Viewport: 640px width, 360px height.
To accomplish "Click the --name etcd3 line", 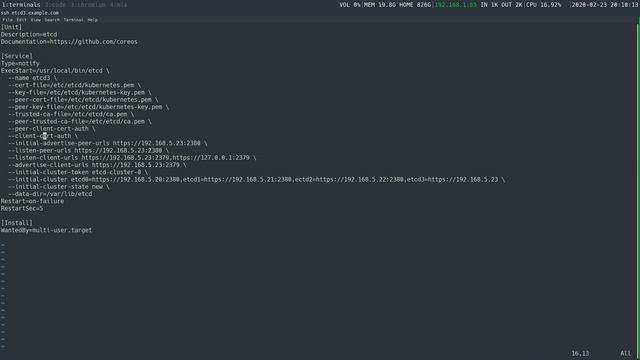I will (x=33, y=78).
